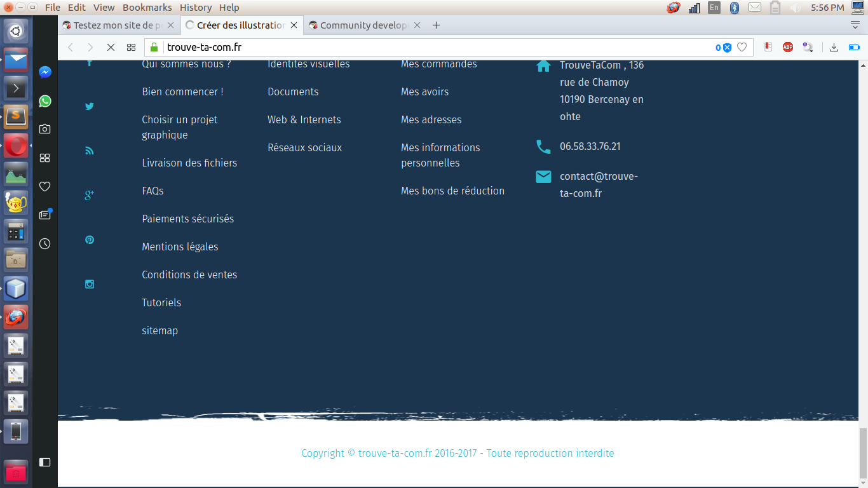Open the extension icon with dropdown arrow
The image size is (868, 488).
[808, 47]
